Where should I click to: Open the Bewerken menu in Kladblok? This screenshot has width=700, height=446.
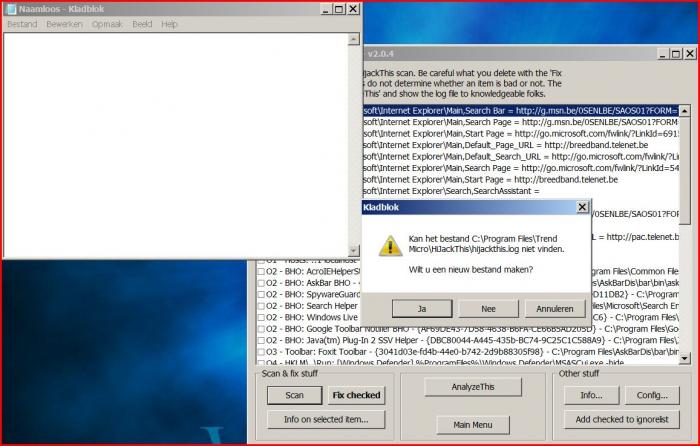point(64,24)
